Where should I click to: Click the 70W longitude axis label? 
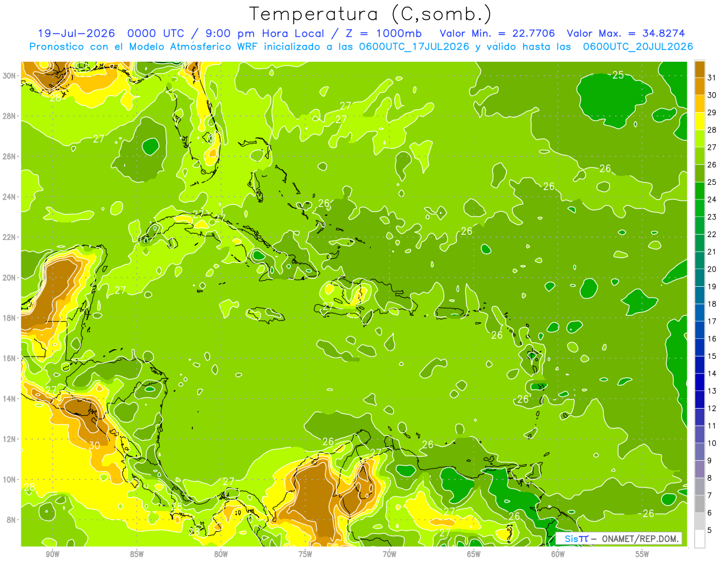coord(389,554)
